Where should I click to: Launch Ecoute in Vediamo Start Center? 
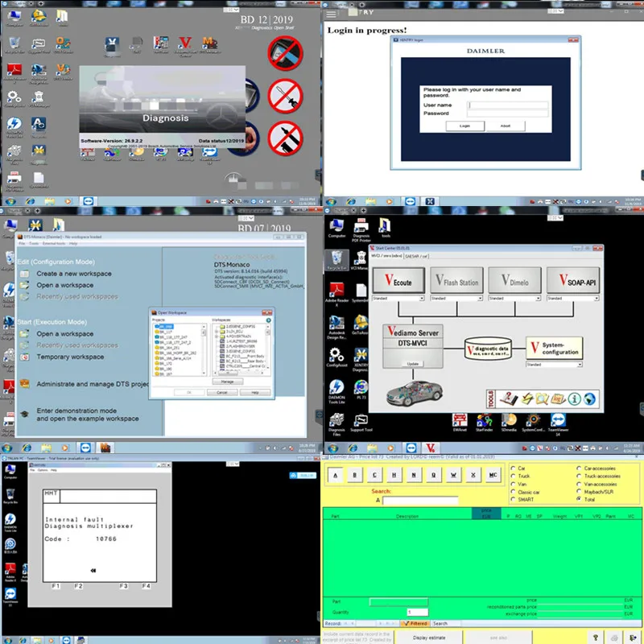tap(398, 280)
